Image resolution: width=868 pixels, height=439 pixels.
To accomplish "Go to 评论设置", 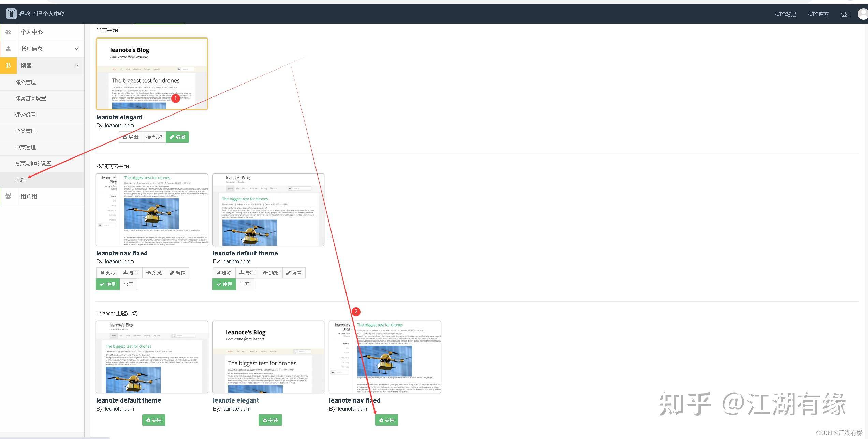I will [26, 115].
